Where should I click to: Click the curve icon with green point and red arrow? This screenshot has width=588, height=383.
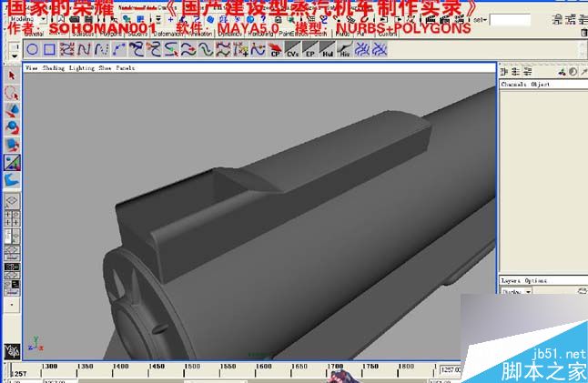pos(171,49)
